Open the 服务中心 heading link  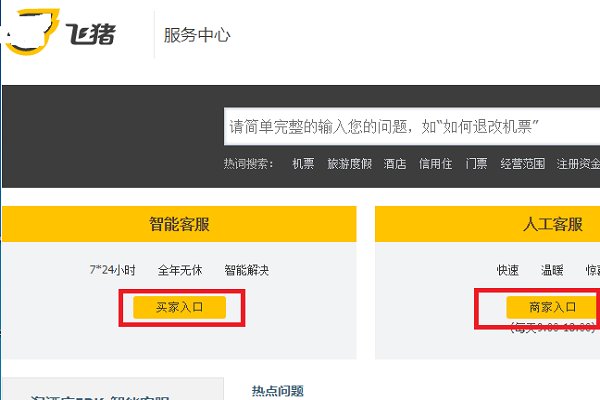click(x=197, y=35)
